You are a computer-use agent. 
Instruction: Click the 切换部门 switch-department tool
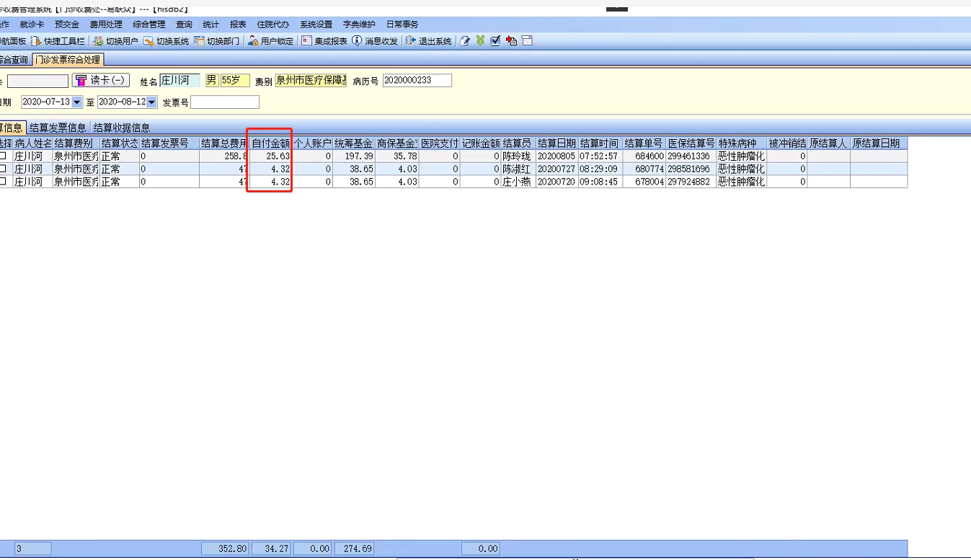coord(217,41)
